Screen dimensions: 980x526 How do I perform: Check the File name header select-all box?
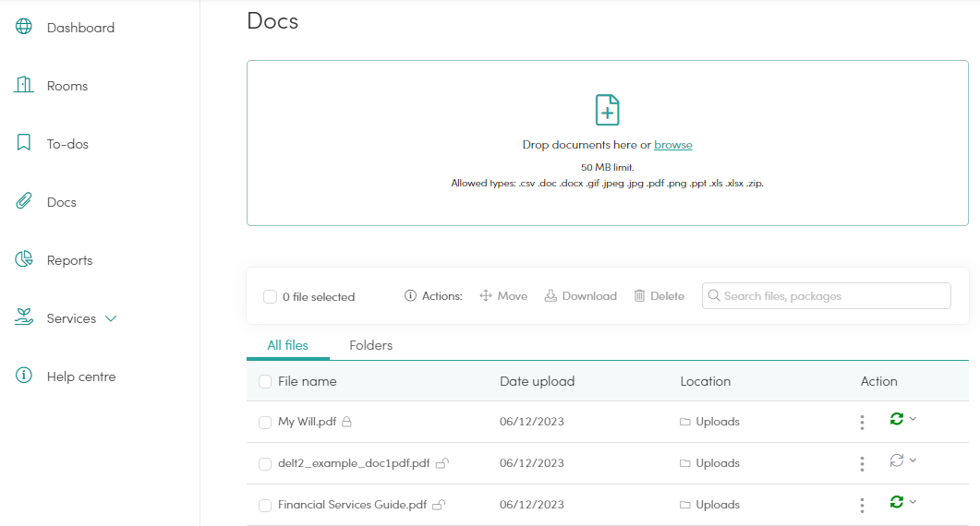point(265,382)
